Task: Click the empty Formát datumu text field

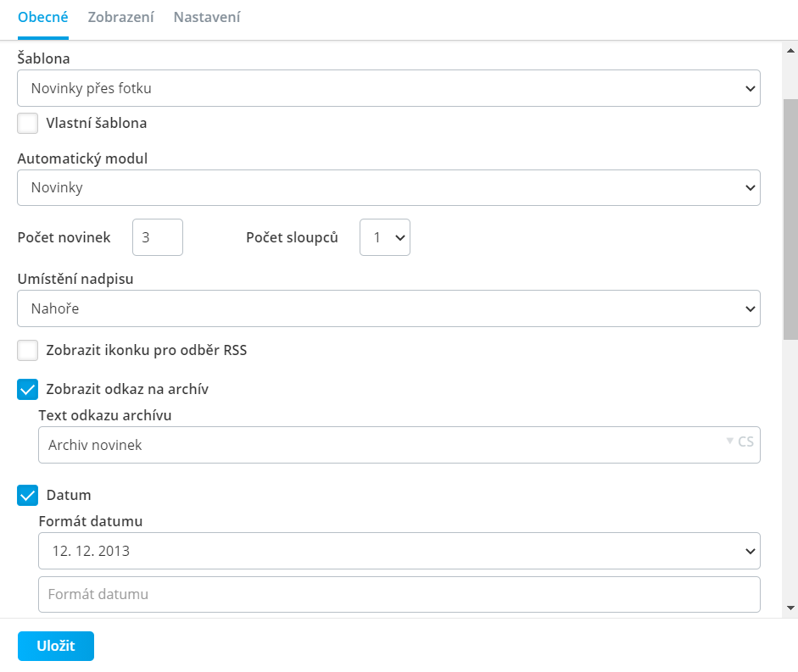Action: click(x=399, y=594)
